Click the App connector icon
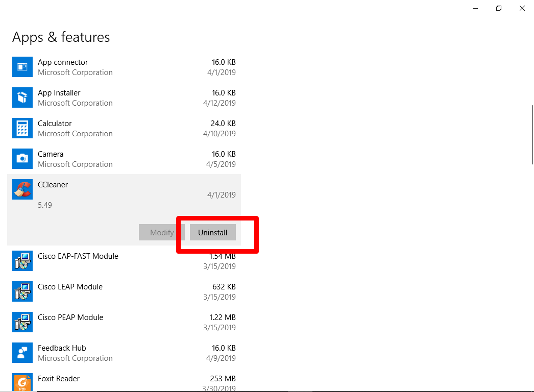The height and width of the screenshot is (392, 534). point(22,67)
